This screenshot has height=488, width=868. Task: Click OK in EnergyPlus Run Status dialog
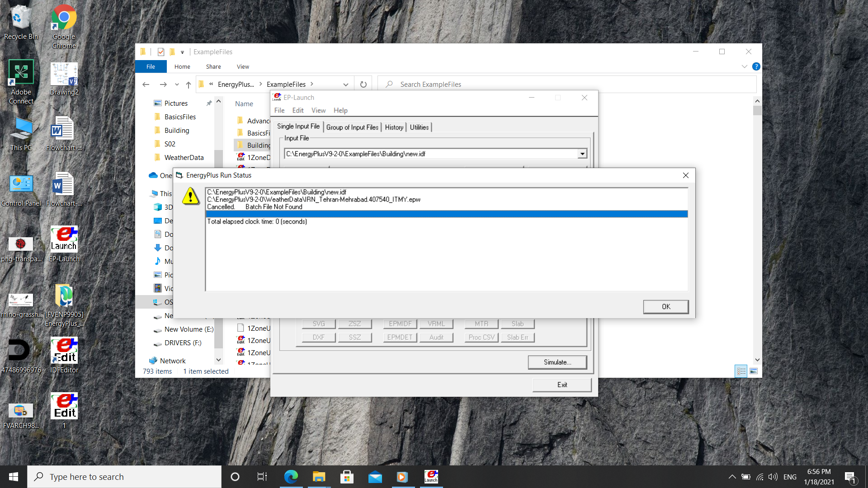click(666, 306)
